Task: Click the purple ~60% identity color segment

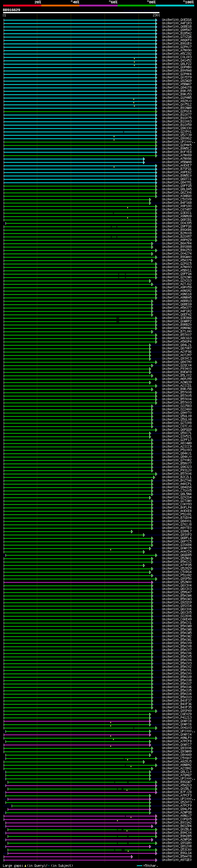Action: [99, 6]
